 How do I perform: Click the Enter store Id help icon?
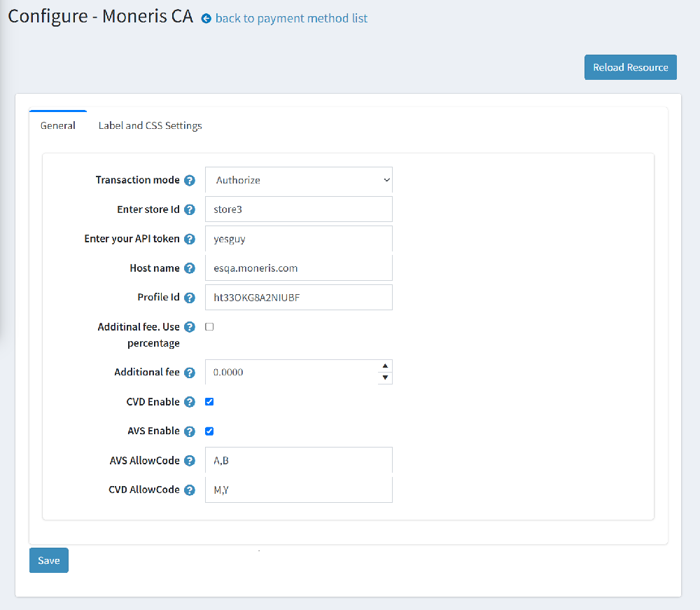coord(190,209)
